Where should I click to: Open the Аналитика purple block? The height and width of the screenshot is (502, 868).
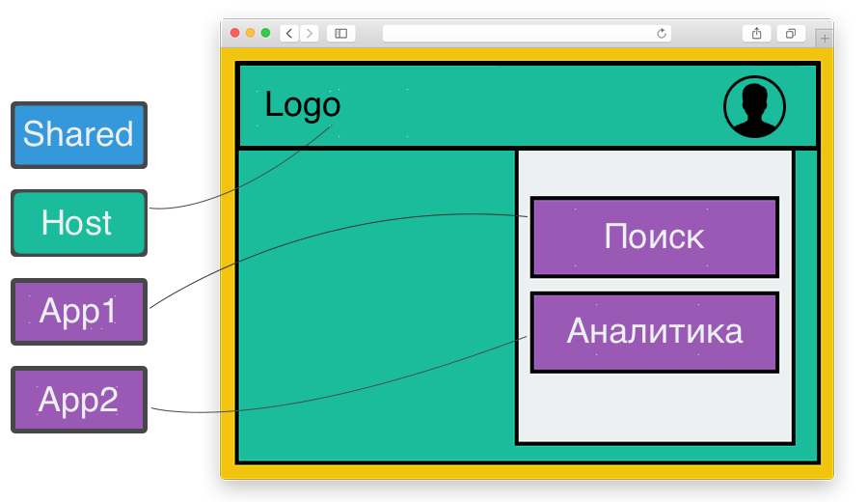click(654, 332)
